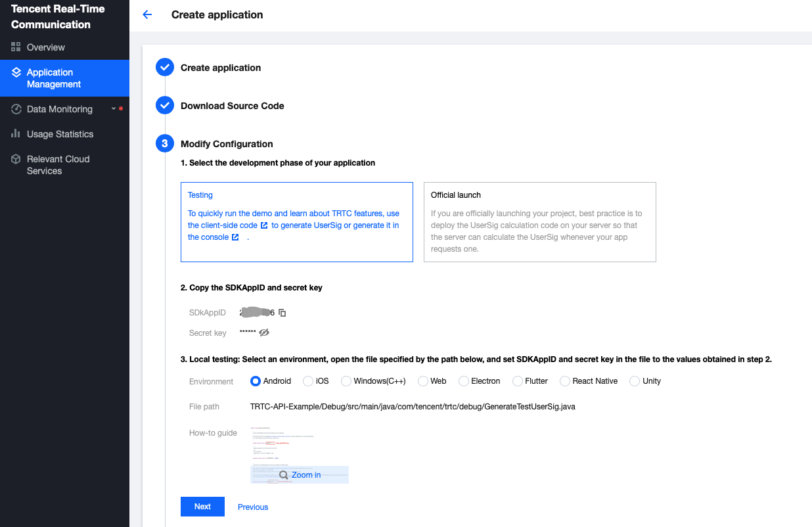812x527 pixels.
Task: Reveal the secret key via eye icon
Action: coord(264,332)
